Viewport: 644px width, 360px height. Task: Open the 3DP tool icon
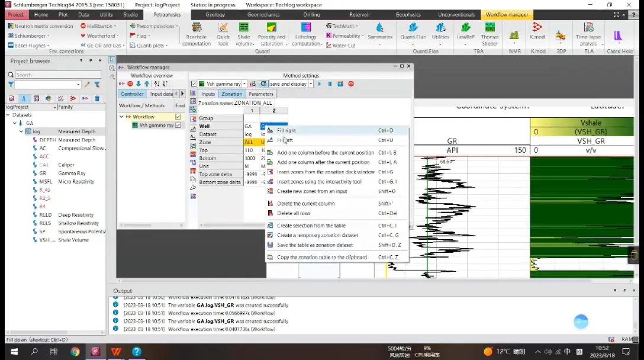[x=561, y=36]
